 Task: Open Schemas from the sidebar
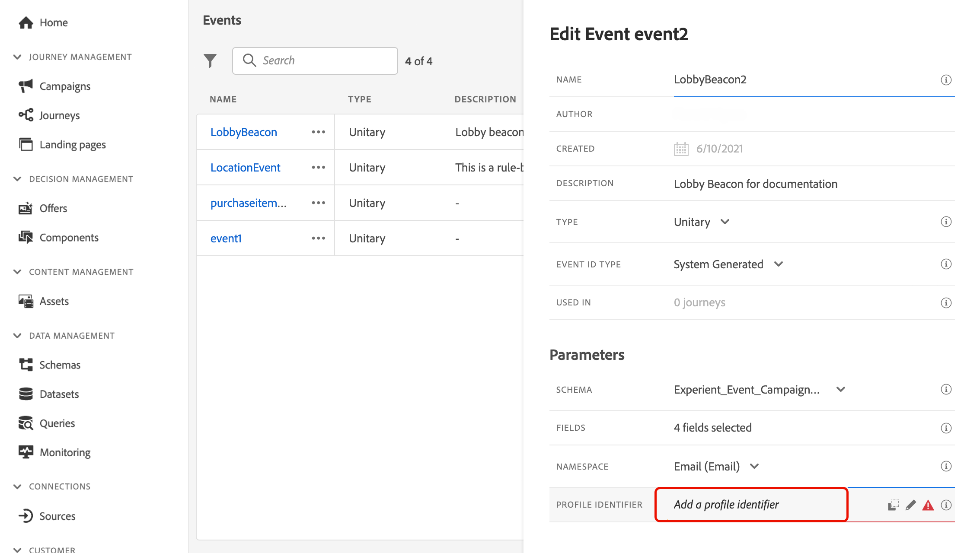point(60,365)
